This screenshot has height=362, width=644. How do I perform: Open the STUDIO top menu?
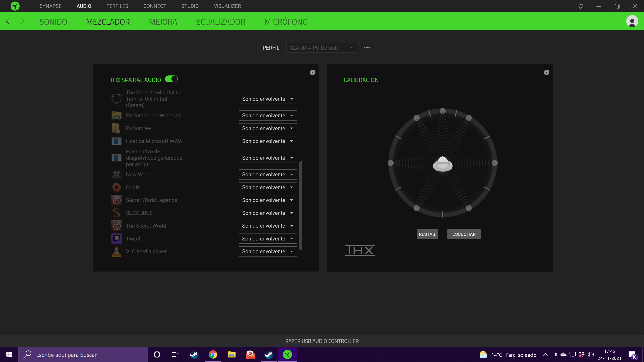click(190, 6)
